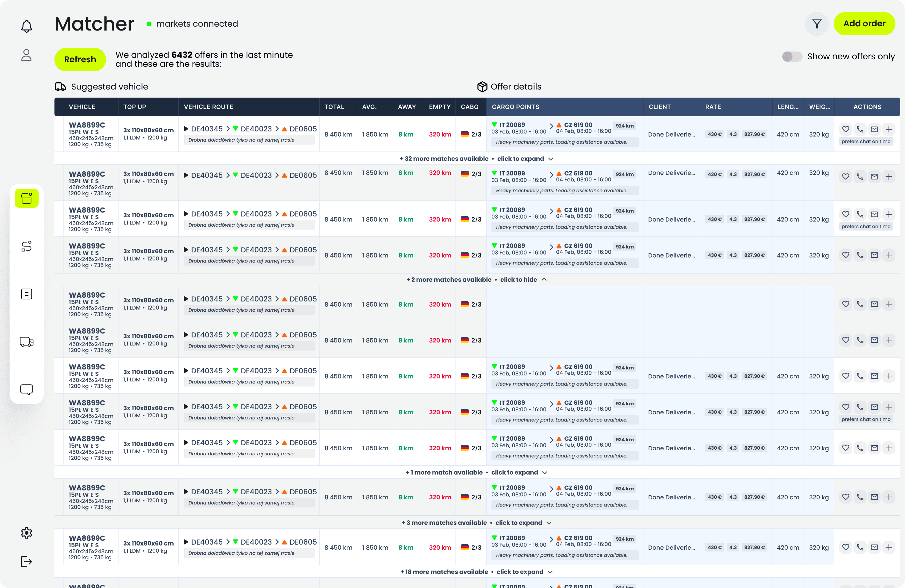905x588 pixels.
Task: Select the Suggested vehicle section header
Action: click(109, 87)
